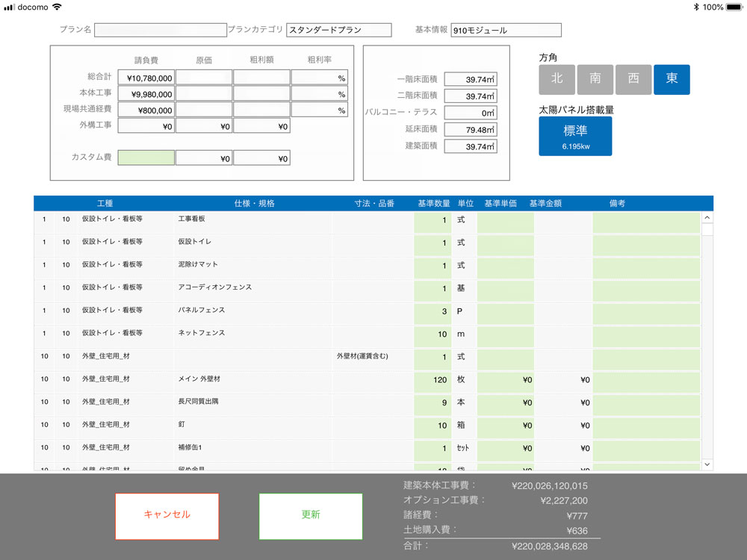Tap the 標準 6.195kw solar panel button
Screen dimensions: 747x560
point(575,136)
